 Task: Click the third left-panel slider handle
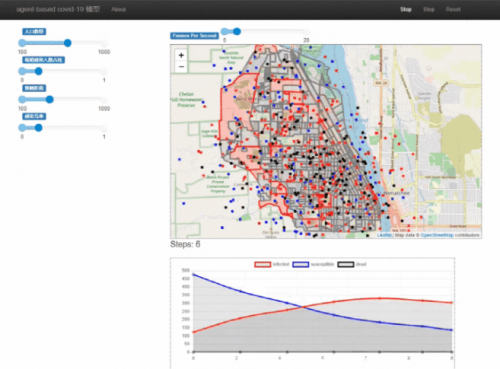tap(50, 99)
